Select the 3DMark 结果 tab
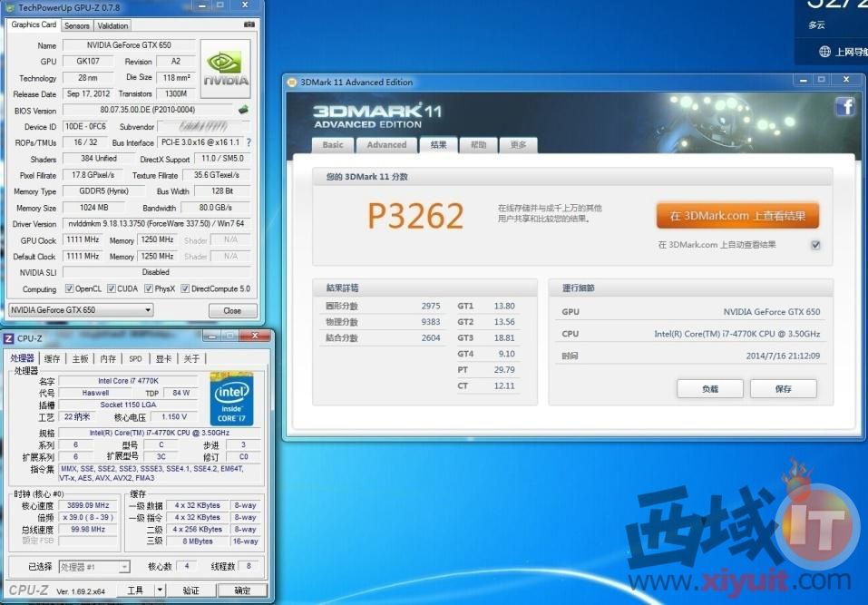 click(438, 144)
